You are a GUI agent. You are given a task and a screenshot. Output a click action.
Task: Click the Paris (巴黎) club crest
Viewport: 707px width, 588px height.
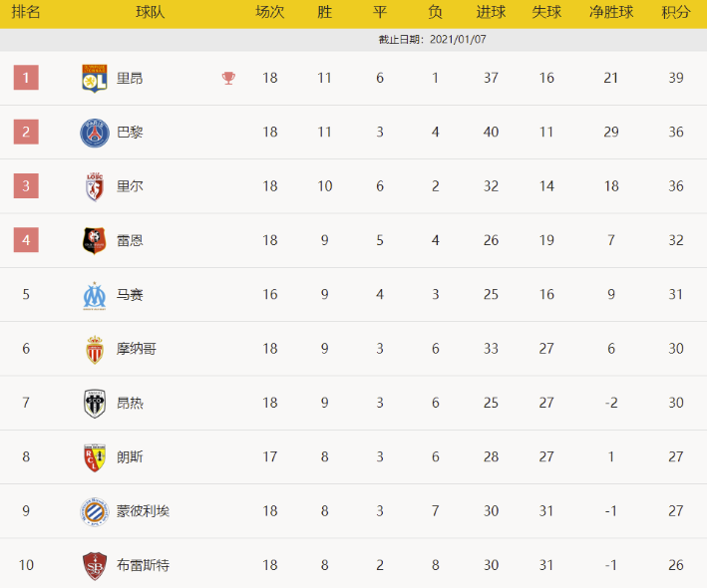95,133
